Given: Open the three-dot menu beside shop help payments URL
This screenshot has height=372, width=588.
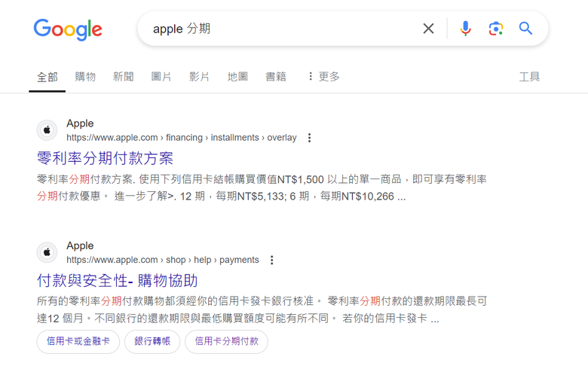Looking at the screenshot, I should 272,260.
